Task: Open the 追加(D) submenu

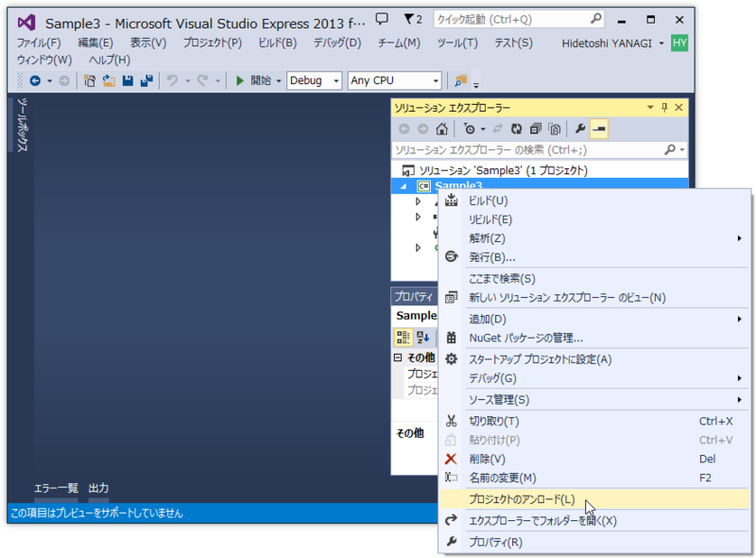Action: [594, 319]
